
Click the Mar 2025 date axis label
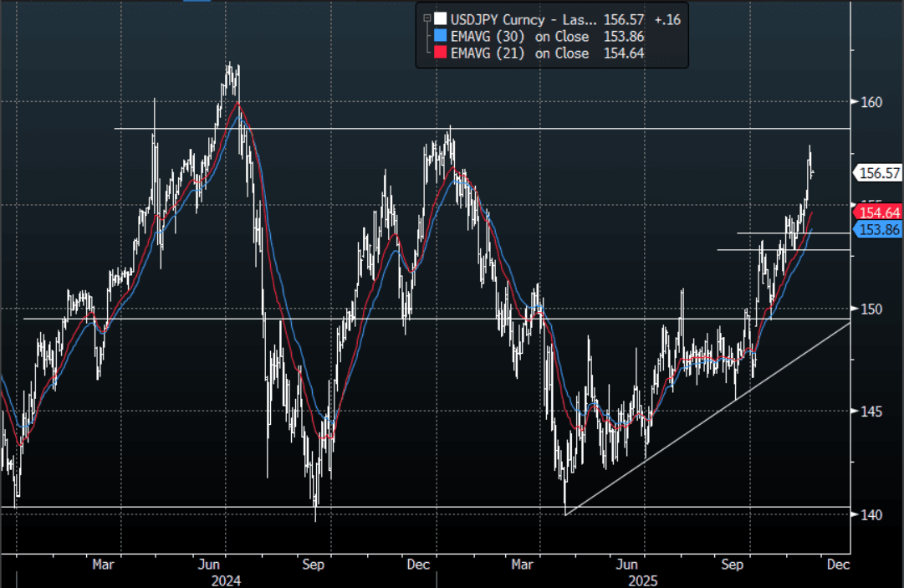(523, 565)
